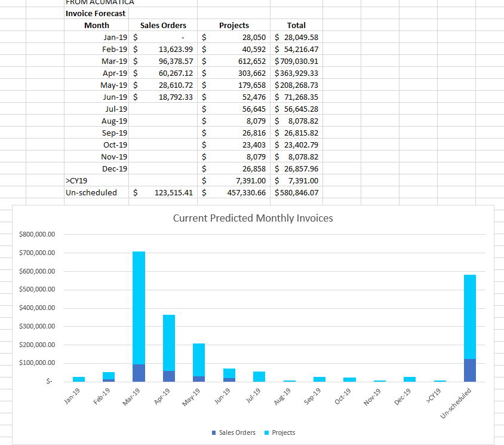Select the Month column header cell
The height and width of the screenshot is (445, 504).
coord(97,25)
